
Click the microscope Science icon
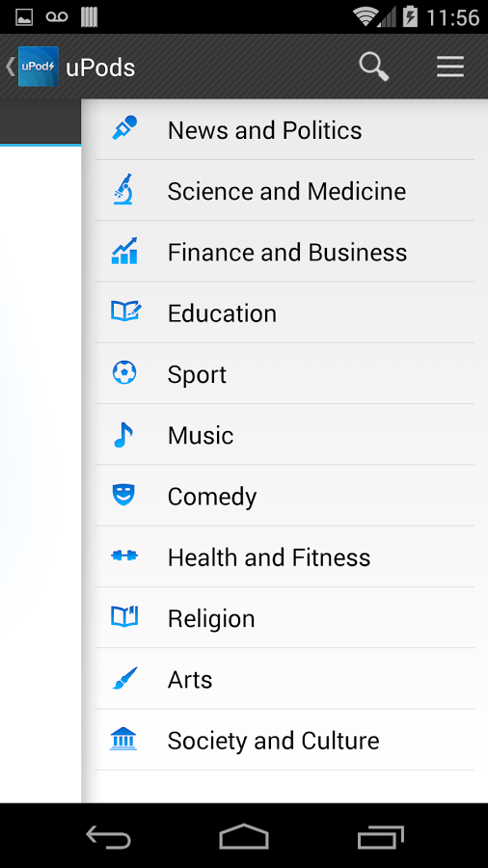[124, 189]
